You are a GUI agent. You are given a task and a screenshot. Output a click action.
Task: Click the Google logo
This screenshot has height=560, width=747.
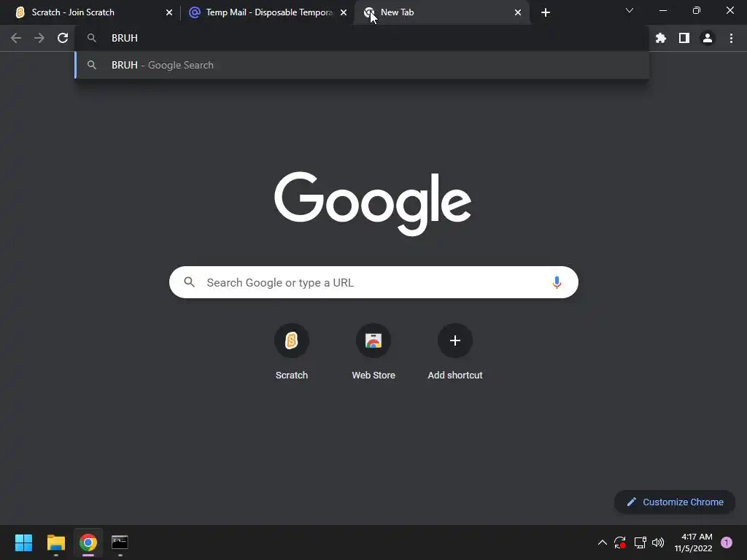pos(373,203)
